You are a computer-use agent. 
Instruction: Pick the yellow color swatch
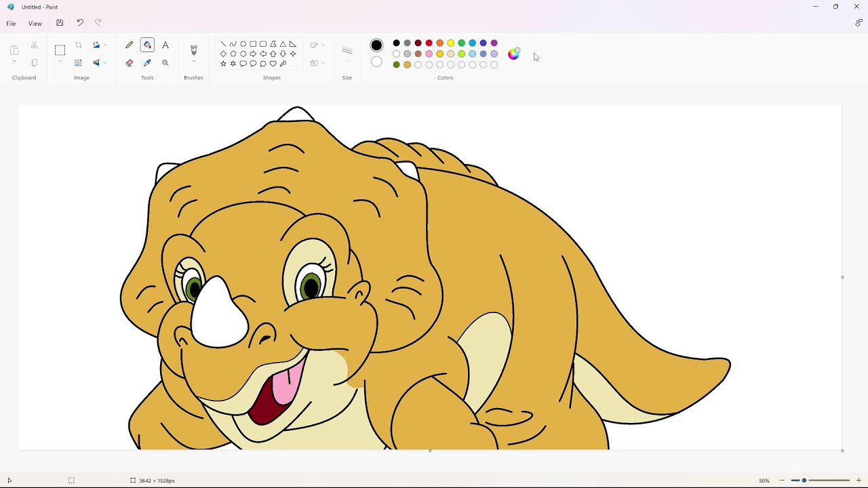point(450,43)
